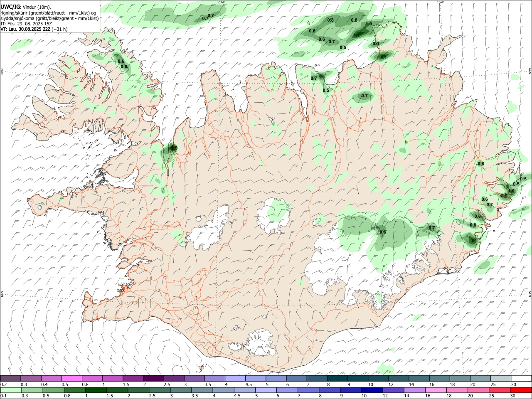Select the darkest purple 2 mm snow swatch
532x399 pixels.
(153, 378)
